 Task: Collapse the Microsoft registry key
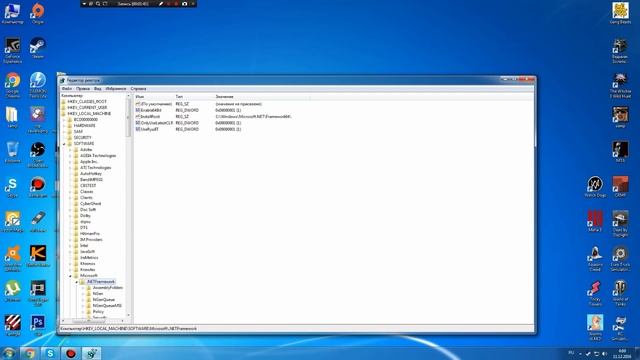[70, 276]
